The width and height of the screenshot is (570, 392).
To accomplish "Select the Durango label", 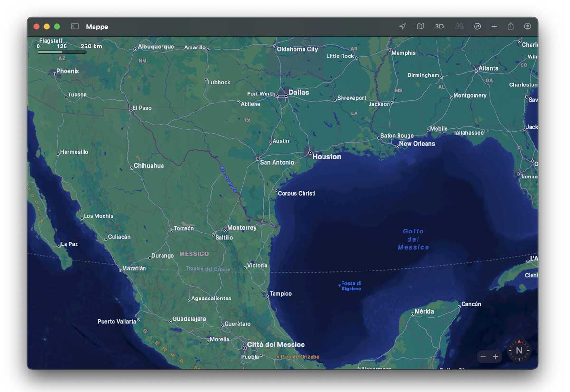I will point(163,256).
